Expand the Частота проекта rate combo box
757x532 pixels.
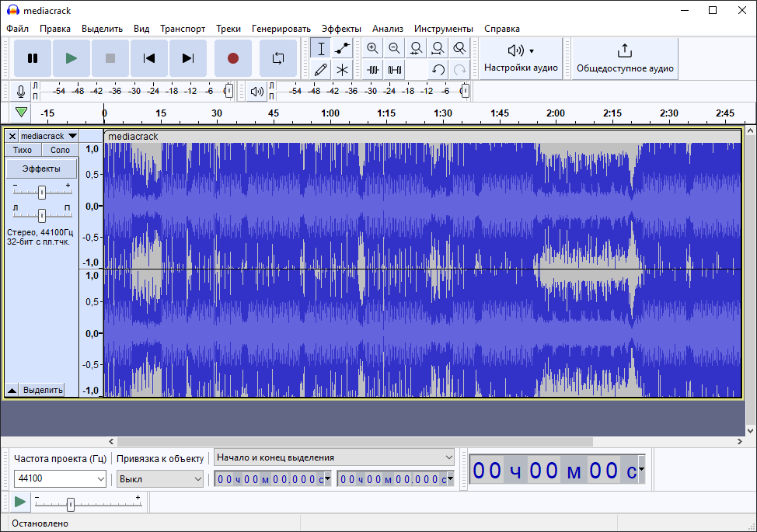point(100,479)
